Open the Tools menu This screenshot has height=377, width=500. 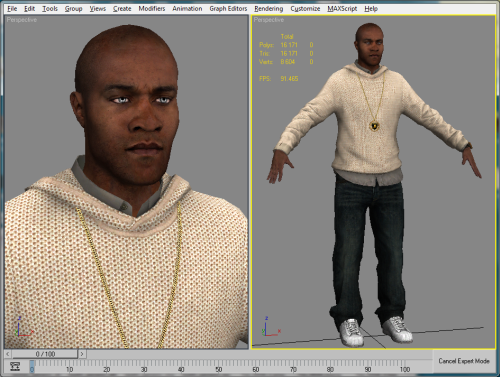tap(50, 9)
